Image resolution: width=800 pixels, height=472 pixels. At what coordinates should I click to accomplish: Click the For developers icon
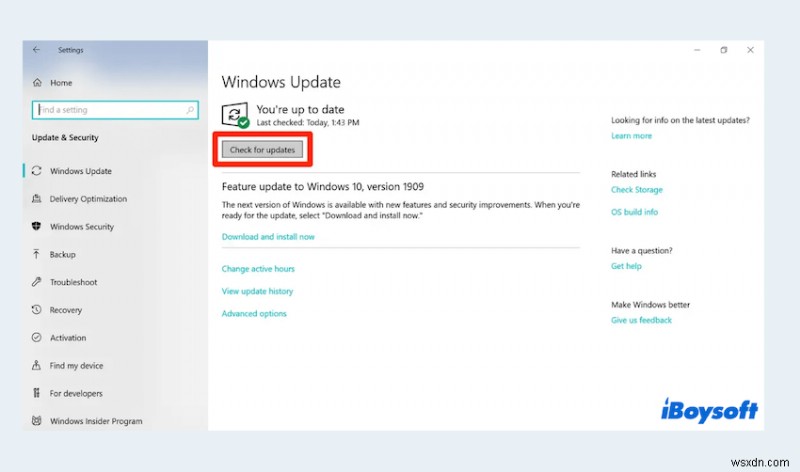(37, 393)
